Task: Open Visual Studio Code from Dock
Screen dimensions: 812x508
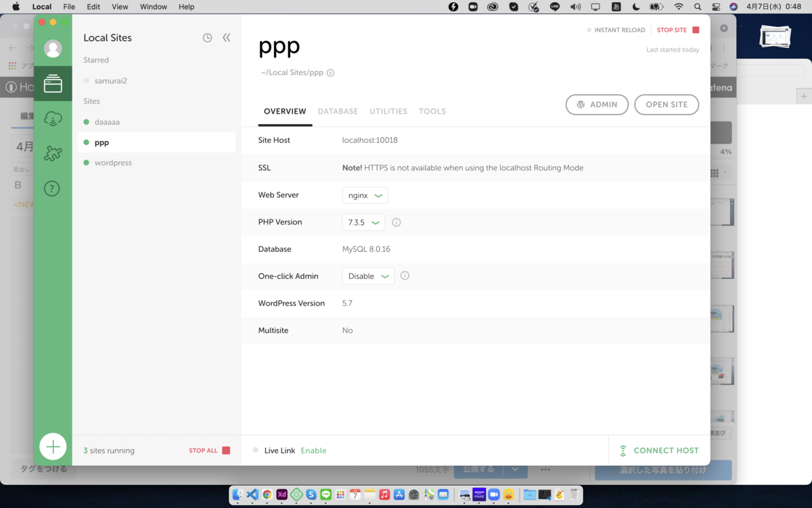Action: (252, 495)
